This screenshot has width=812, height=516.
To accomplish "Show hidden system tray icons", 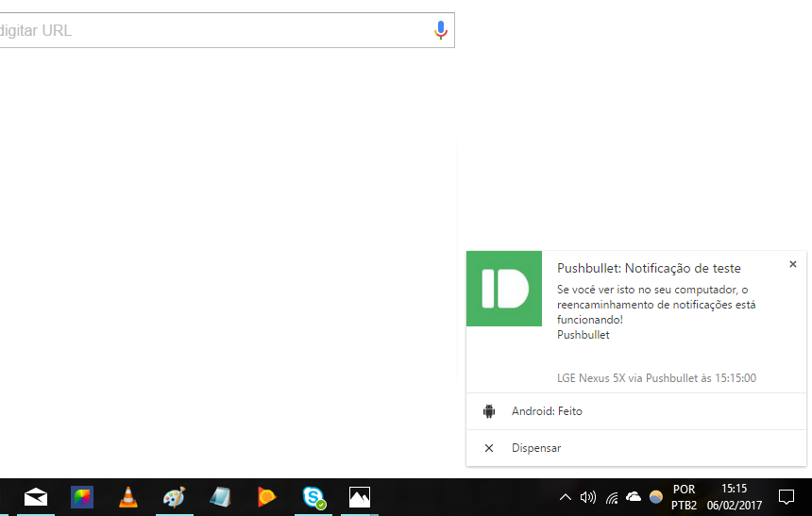I will click(565, 497).
